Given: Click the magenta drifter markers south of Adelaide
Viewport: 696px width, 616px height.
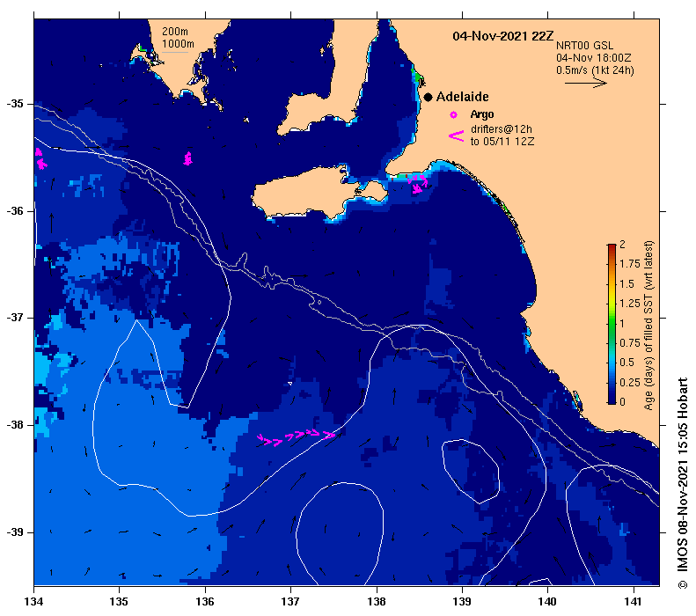Looking at the screenshot, I should click(x=417, y=183).
